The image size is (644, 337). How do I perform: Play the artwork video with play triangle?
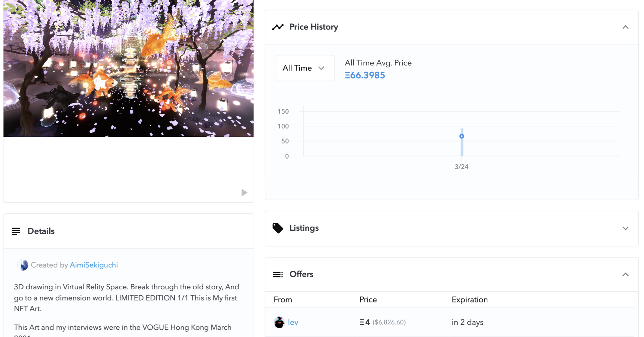point(244,192)
